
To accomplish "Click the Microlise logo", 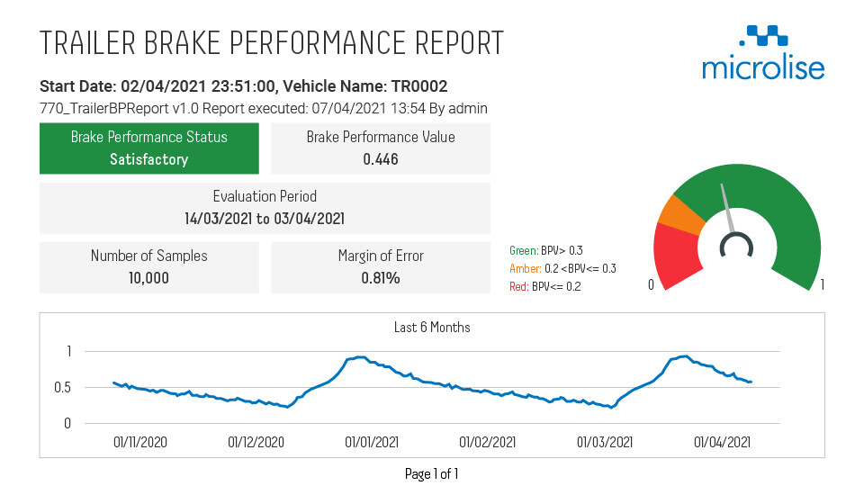I will click(x=763, y=53).
